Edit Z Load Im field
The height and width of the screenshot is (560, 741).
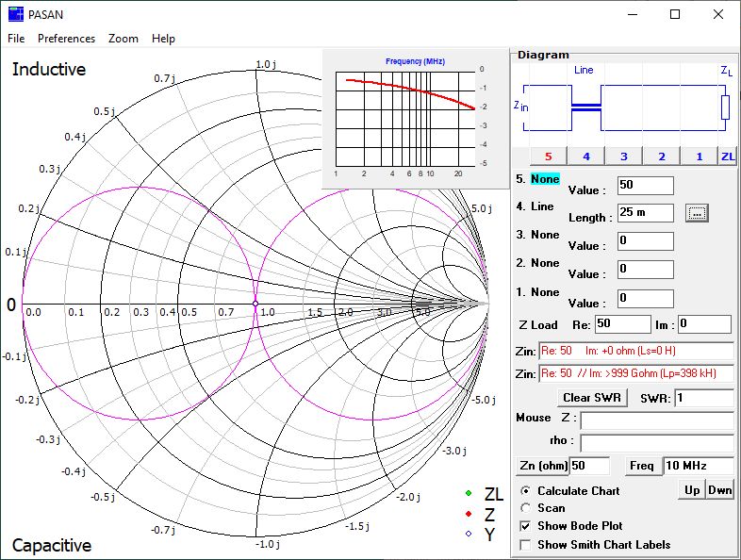(x=704, y=324)
